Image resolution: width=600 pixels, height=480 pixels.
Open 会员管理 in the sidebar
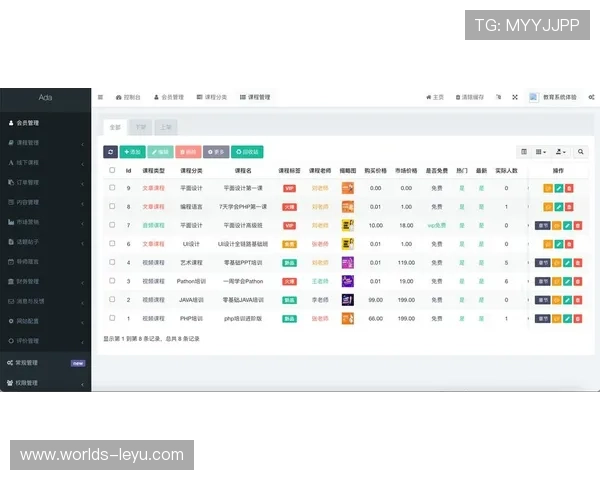pyautogui.click(x=46, y=123)
